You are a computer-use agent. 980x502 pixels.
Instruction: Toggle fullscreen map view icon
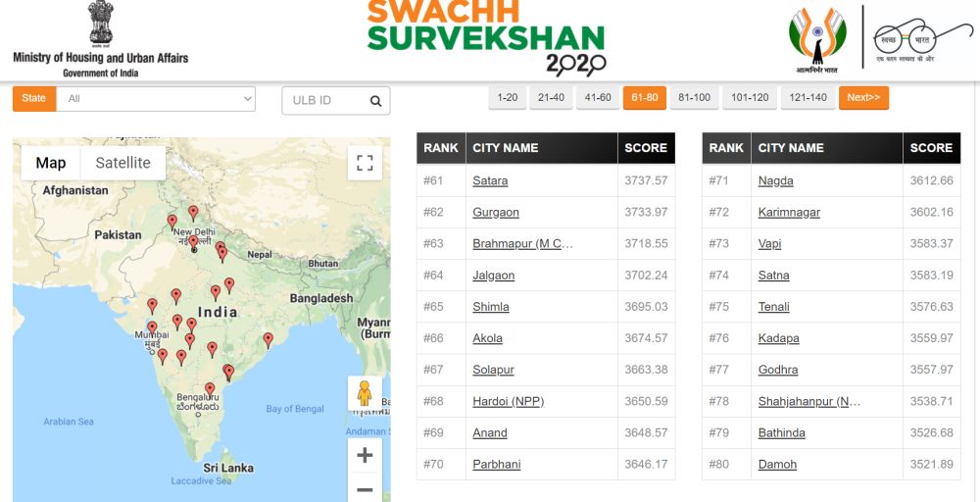[365, 163]
